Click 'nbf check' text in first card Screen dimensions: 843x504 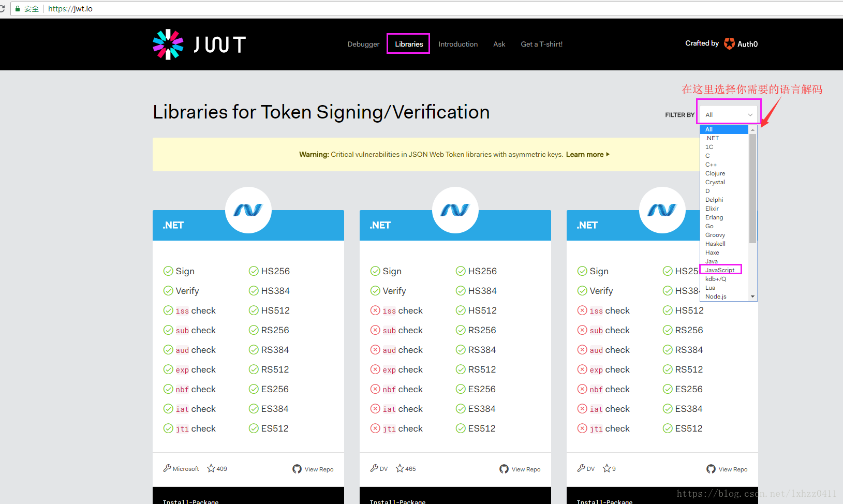click(x=196, y=389)
